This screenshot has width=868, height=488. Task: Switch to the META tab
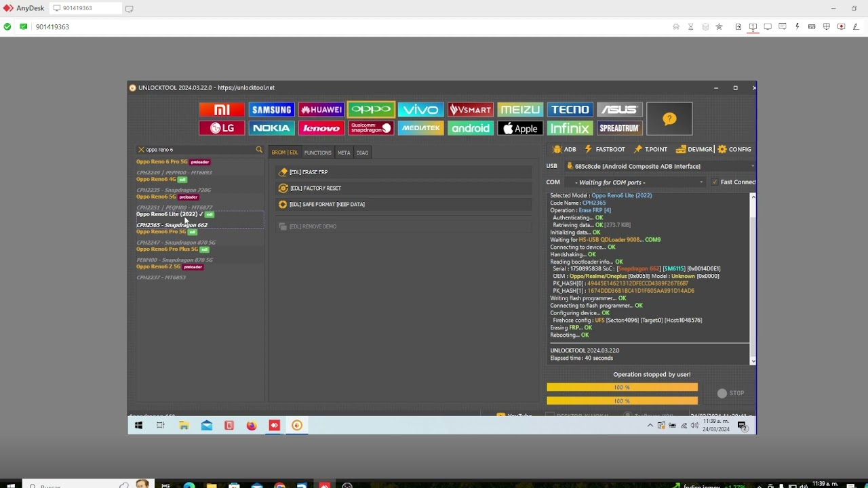tap(344, 152)
